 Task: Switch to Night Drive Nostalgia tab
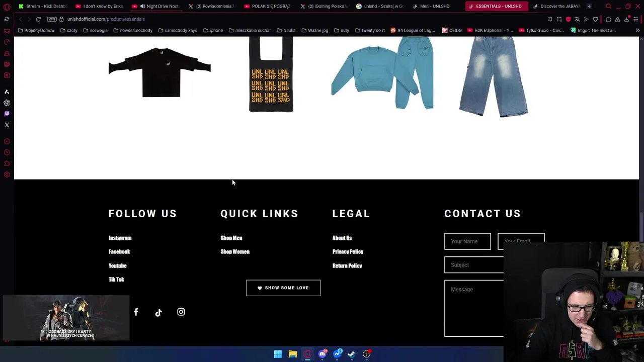click(x=156, y=6)
